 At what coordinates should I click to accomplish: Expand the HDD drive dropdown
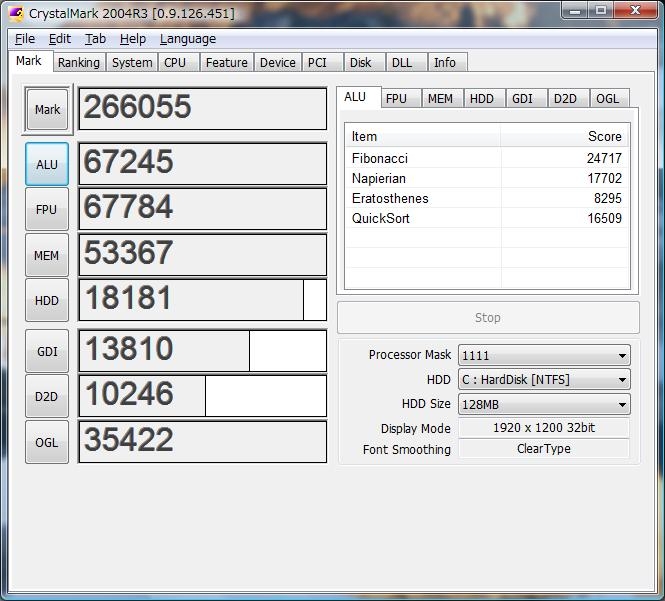(x=544, y=379)
